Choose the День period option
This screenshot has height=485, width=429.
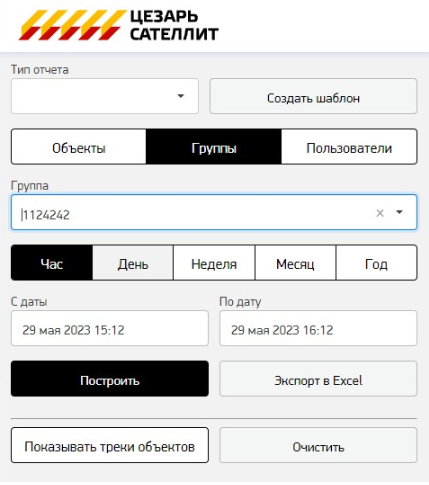coord(133,263)
